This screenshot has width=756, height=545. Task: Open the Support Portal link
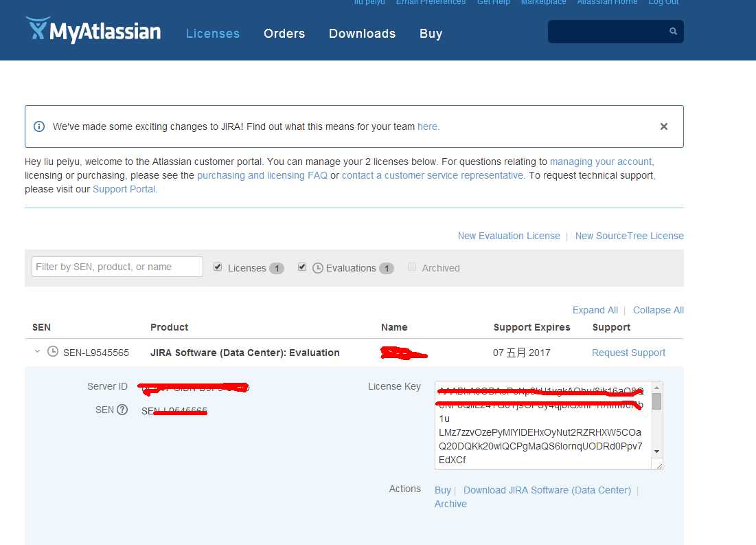[x=124, y=189]
